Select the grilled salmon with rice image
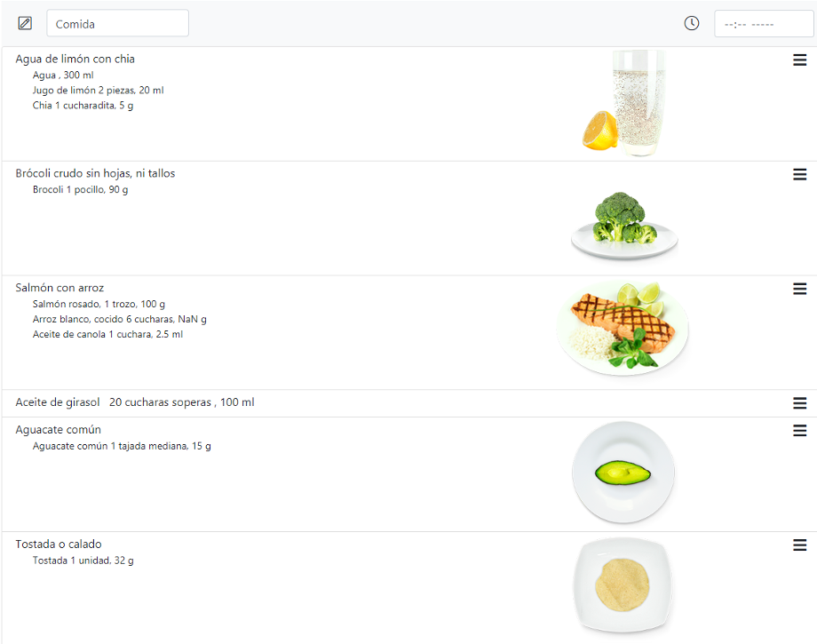The width and height of the screenshot is (817, 644). click(623, 329)
